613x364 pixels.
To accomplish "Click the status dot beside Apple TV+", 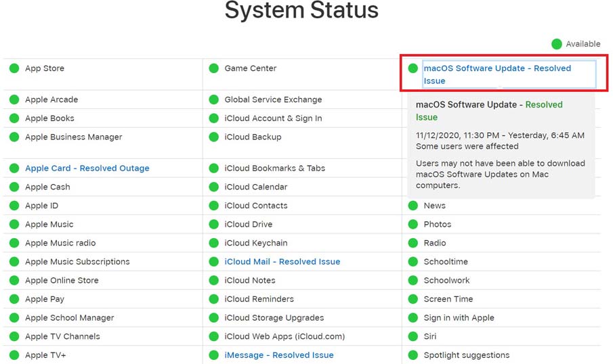I will 14,355.
